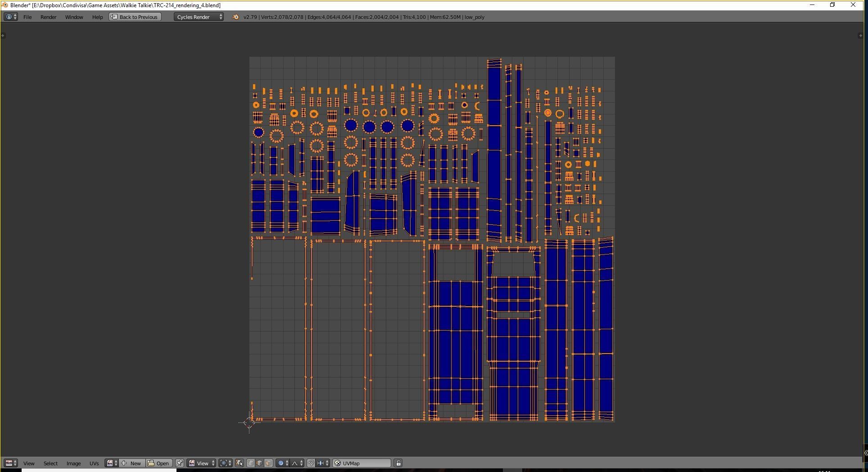The image size is (868, 472).
Task: Click the Tris:4,100 statistic text
Action: pos(414,17)
